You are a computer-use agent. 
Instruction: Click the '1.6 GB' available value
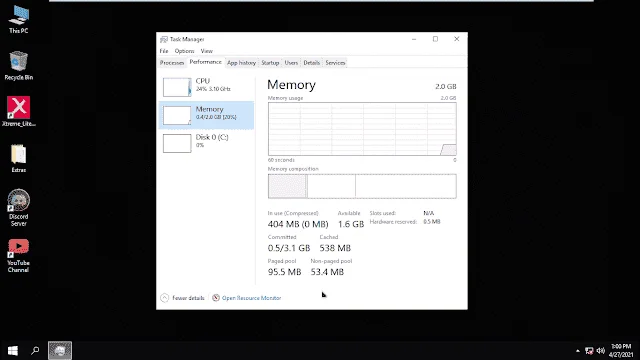(x=351, y=224)
